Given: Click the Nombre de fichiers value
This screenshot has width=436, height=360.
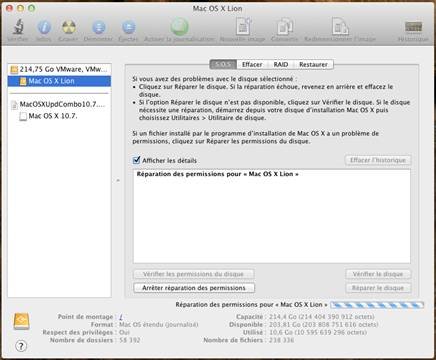Looking at the screenshot, I should (281, 340).
